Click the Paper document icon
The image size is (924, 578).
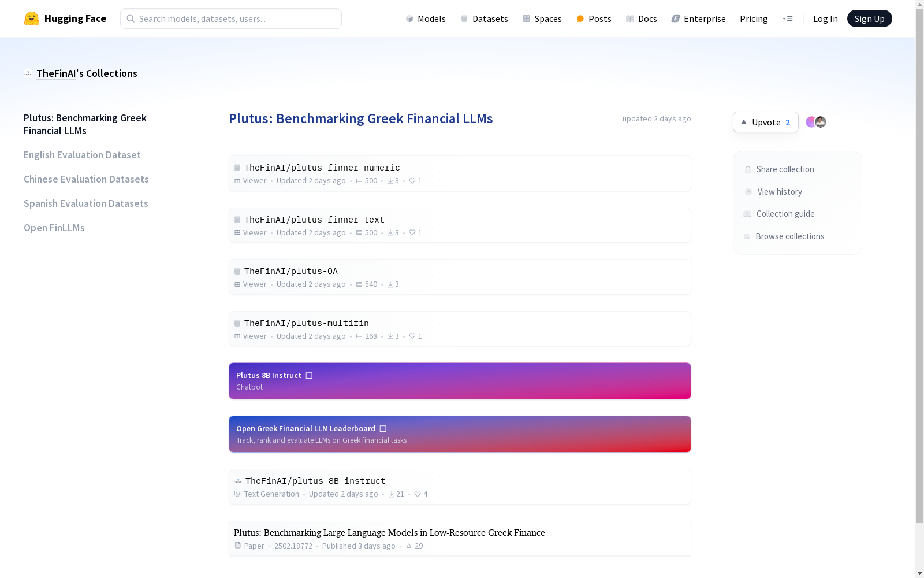237,546
